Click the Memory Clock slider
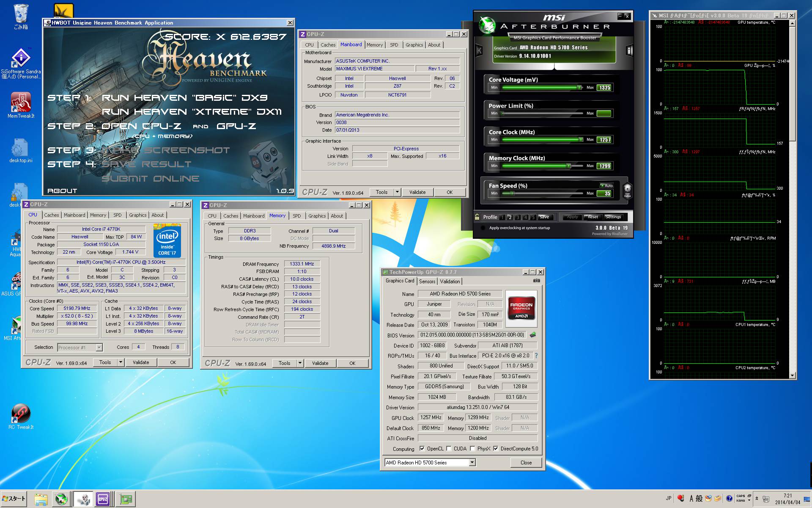This screenshot has width=812, height=508. coord(543,166)
